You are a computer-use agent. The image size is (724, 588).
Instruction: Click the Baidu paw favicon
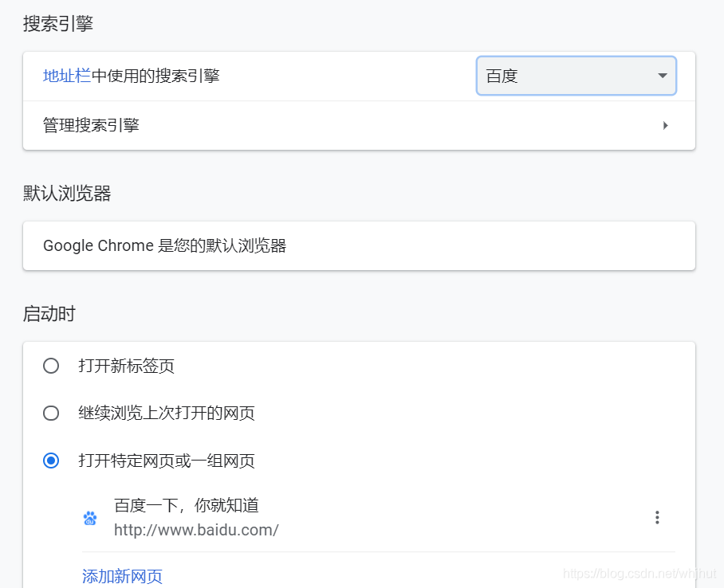pyautogui.click(x=90, y=519)
